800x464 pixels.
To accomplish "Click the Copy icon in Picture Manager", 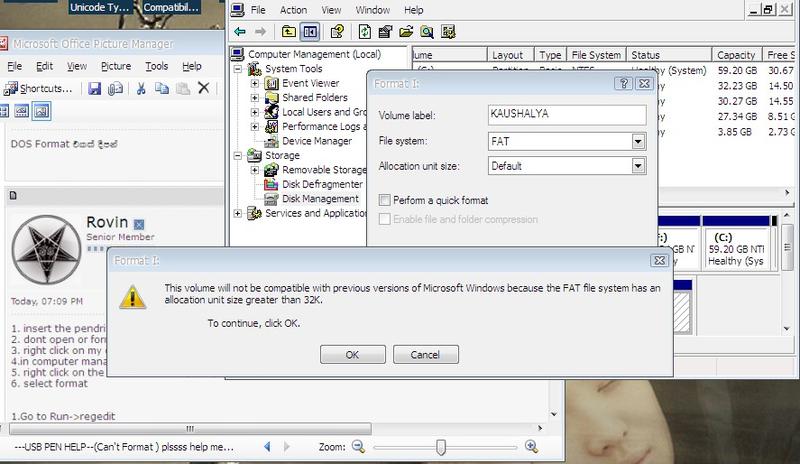I will coord(162,88).
